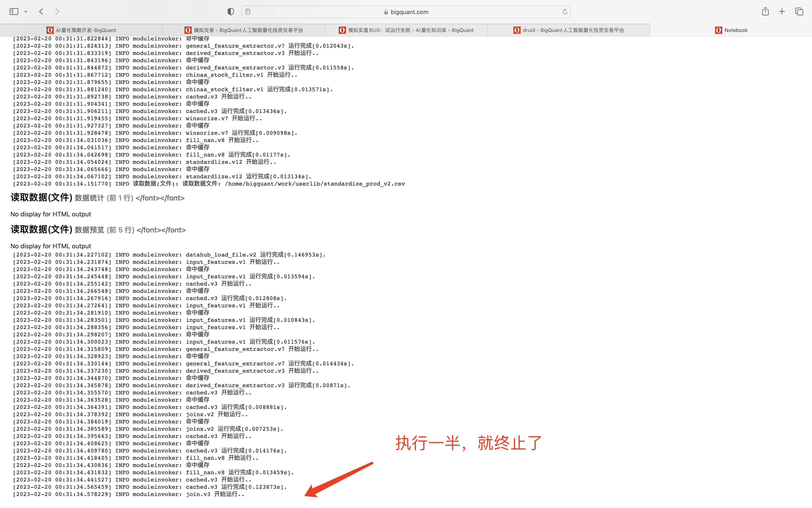812x508 pixels.
Task: Click log line general_feature_extractor.v7 运行完成[0.014434s]
Action: point(184,364)
